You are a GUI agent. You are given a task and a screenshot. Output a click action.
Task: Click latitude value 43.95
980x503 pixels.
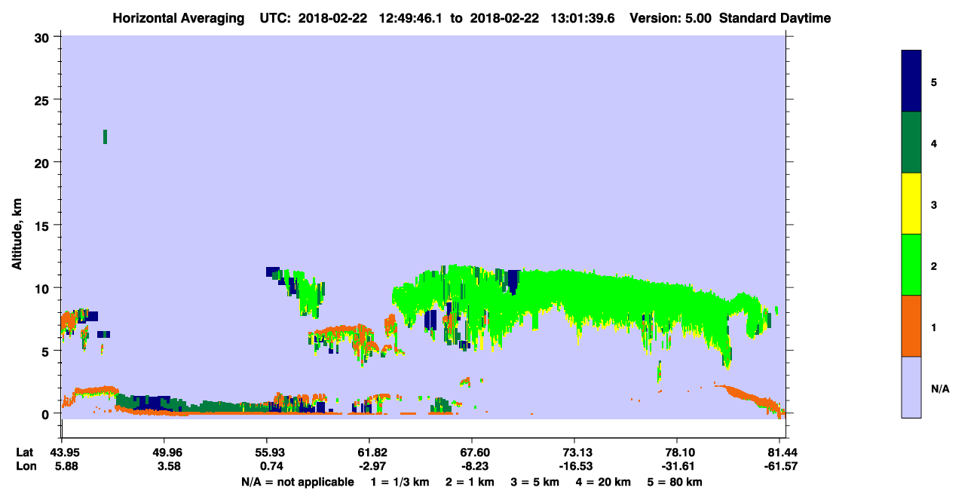coord(62,452)
